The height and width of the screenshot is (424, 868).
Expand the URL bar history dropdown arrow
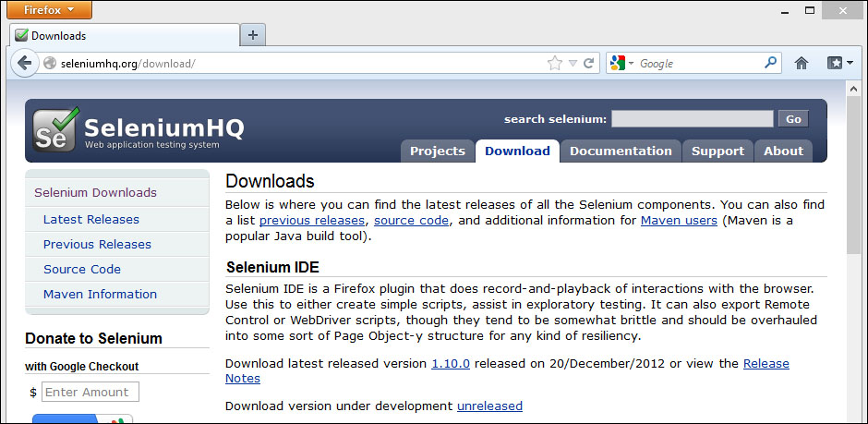click(x=573, y=64)
